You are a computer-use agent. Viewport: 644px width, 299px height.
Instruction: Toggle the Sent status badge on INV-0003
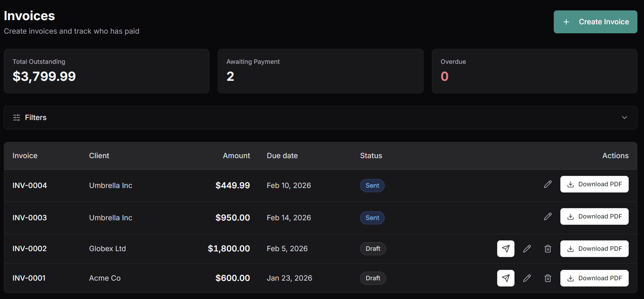372,217
